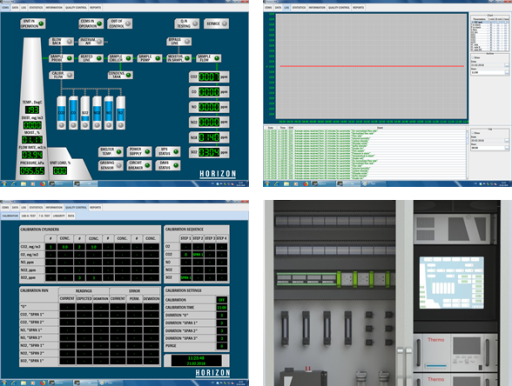Open Log filter panel Date dropdown

[507, 140]
